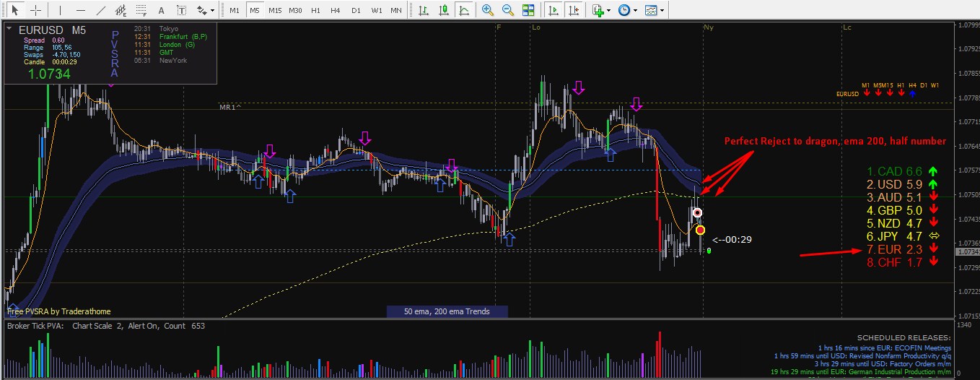The height and width of the screenshot is (380, 980).
Task: Click the 1.0734 price tag on the scale
Action: (x=967, y=252)
